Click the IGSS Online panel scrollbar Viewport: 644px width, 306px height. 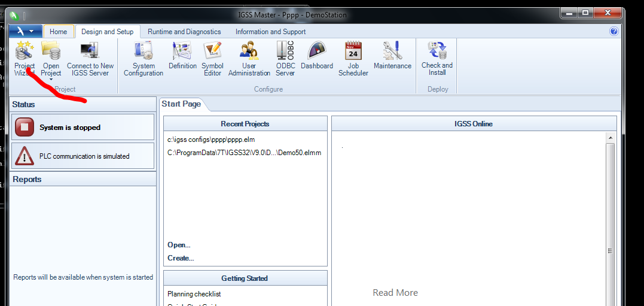pyautogui.click(x=610, y=198)
